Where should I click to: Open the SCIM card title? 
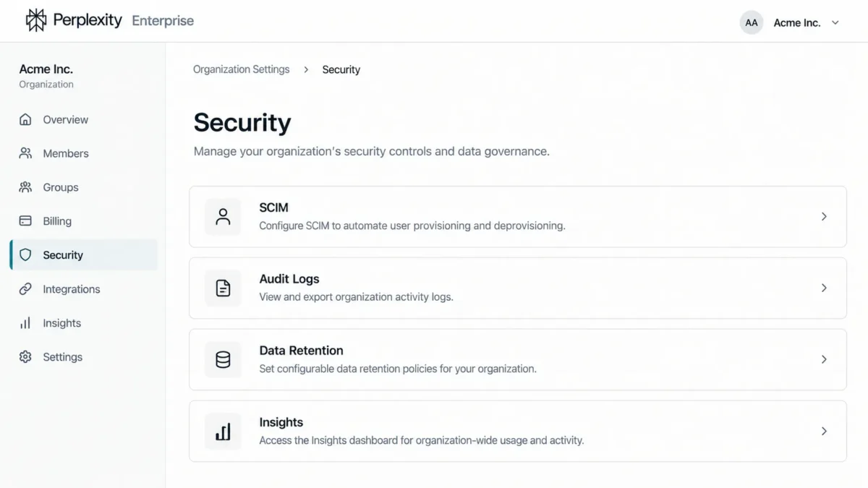[274, 207]
